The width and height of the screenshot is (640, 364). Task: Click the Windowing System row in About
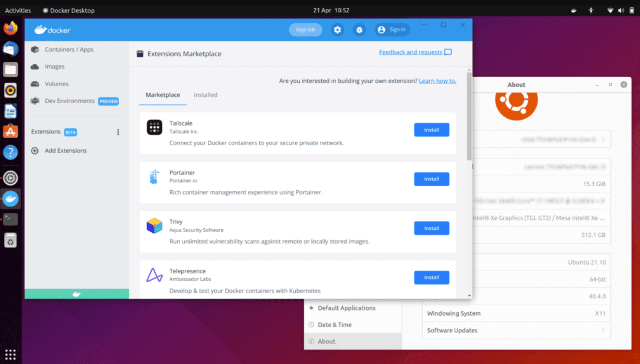coord(516,313)
